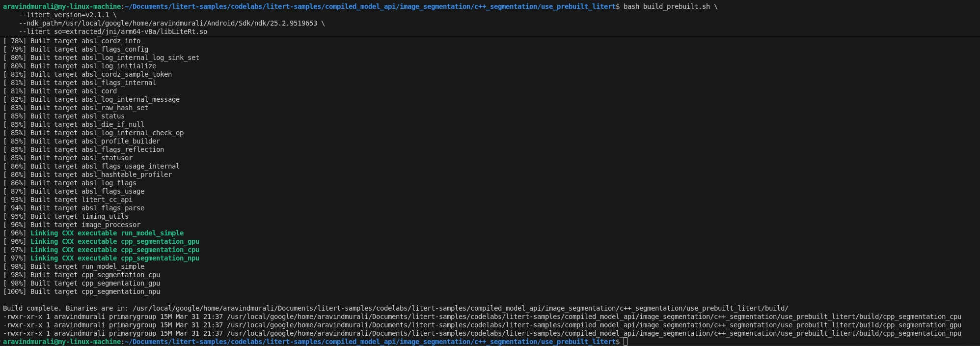Screen dimensions: 980x346
Task: Click the Built target timing_utils line
Action: tap(79, 216)
